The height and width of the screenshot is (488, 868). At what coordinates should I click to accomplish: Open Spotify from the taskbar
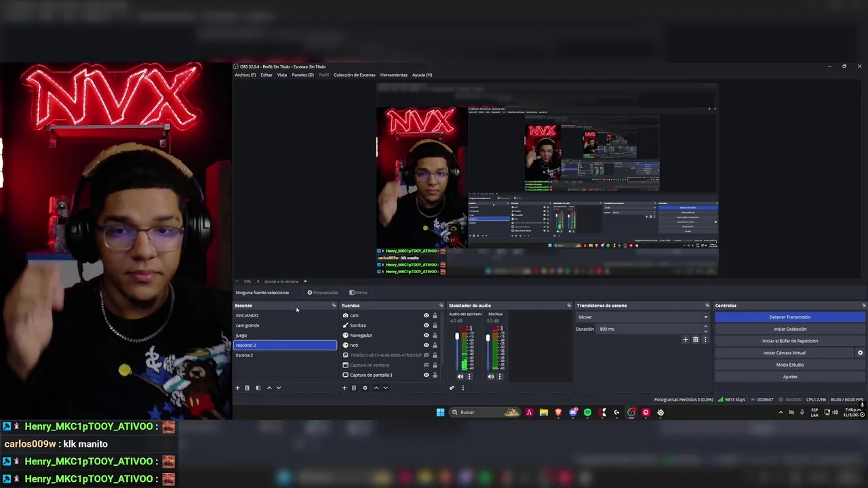pyautogui.click(x=587, y=412)
